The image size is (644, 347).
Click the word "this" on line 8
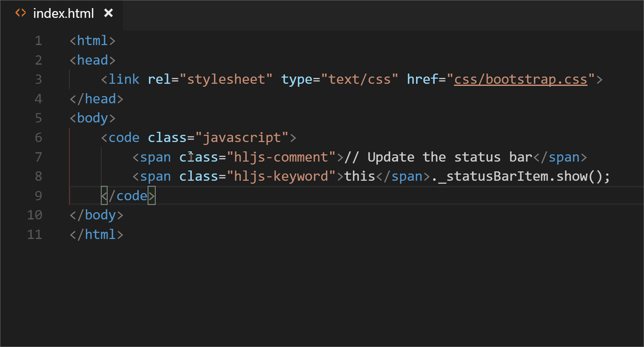359,176
